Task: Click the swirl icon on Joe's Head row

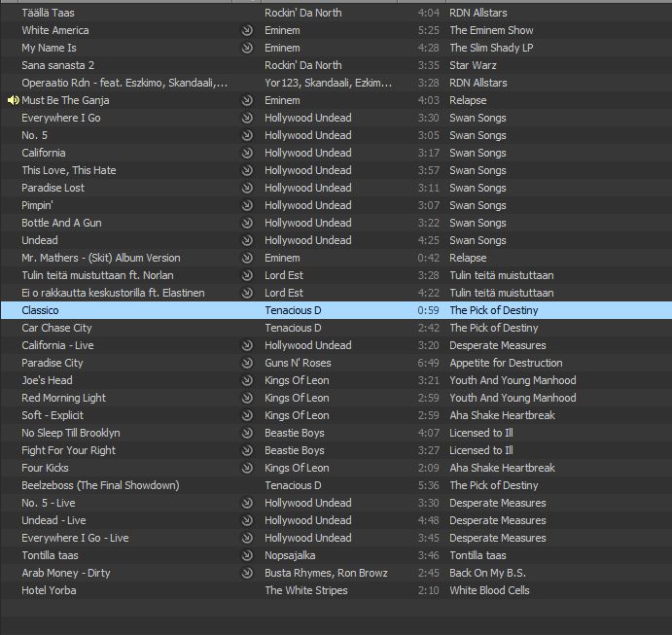Action: click(x=247, y=380)
